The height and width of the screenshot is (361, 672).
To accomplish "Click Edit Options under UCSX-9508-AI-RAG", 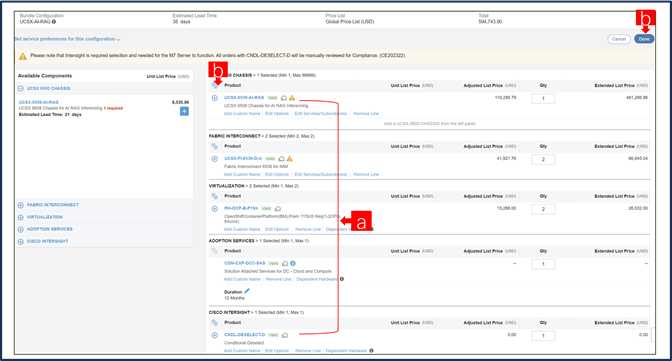I will [277, 114].
